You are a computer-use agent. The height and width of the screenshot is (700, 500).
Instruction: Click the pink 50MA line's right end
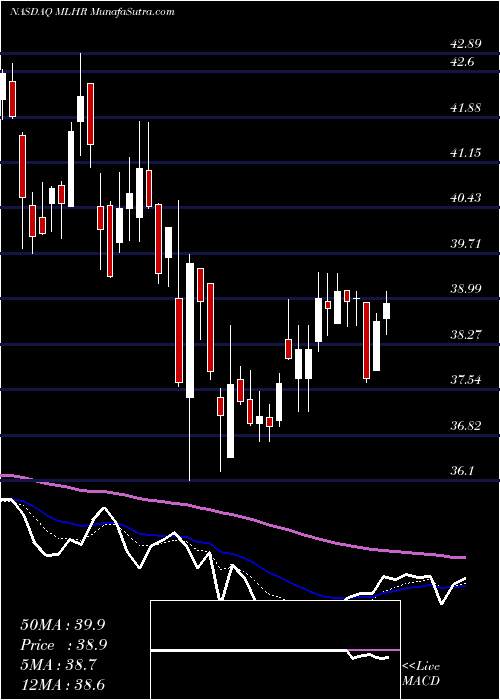pos(462,558)
